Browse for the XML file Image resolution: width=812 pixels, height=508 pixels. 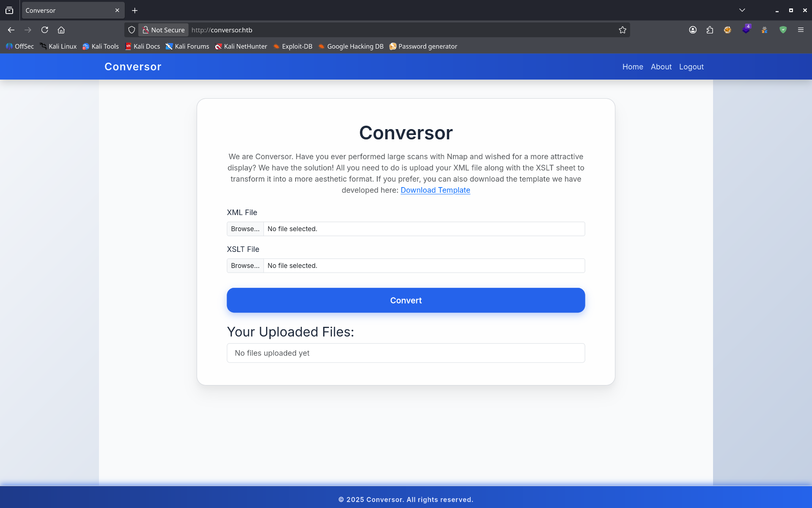[245, 229]
